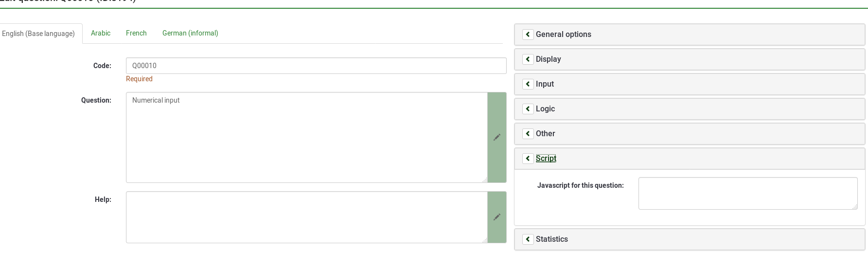
Task: Expand the Logic panel chevron
Action: tap(528, 109)
